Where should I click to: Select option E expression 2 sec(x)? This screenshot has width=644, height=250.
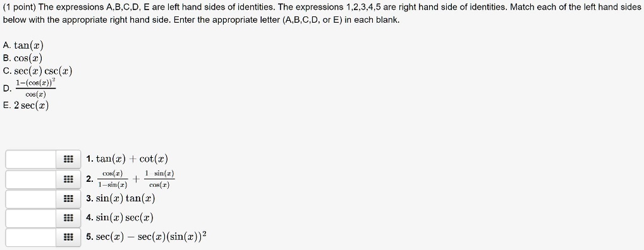pos(31,105)
